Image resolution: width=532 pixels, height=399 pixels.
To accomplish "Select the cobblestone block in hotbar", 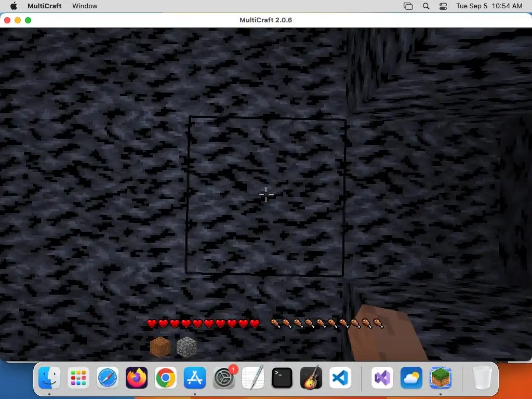I will pyautogui.click(x=187, y=347).
